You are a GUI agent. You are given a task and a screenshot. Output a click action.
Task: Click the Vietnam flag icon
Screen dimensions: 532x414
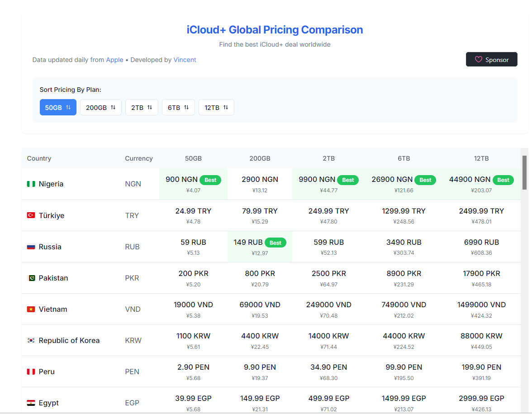pos(31,309)
